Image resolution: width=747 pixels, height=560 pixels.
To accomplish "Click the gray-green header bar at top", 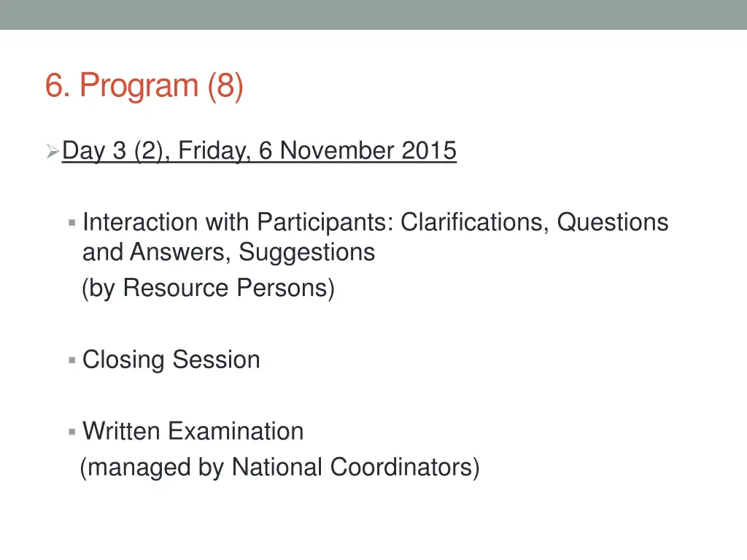I will pyautogui.click(x=373, y=15).
